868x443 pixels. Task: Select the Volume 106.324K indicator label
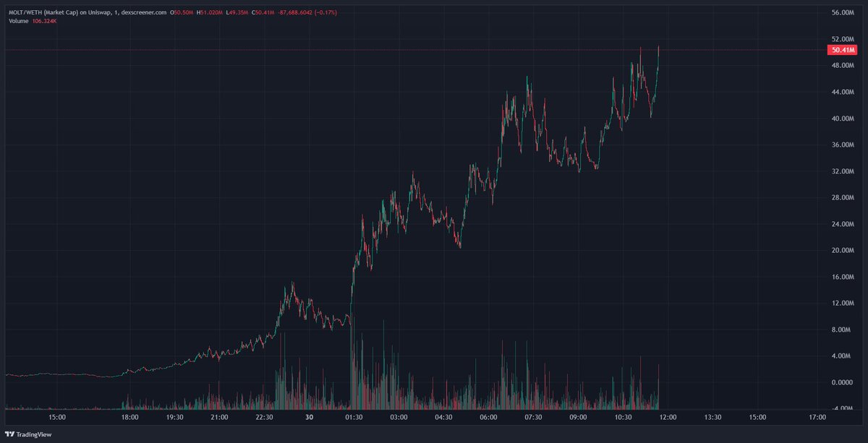pyautogui.click(x=33, y=21)
